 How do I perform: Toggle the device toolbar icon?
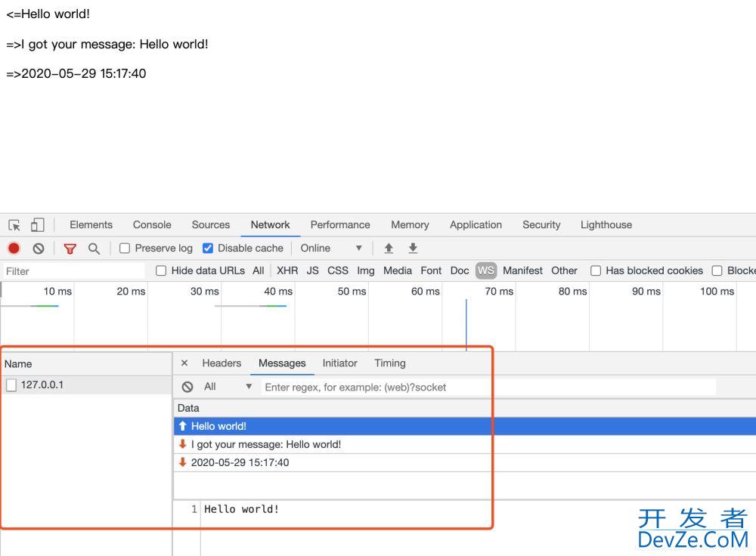coord(37,225)
